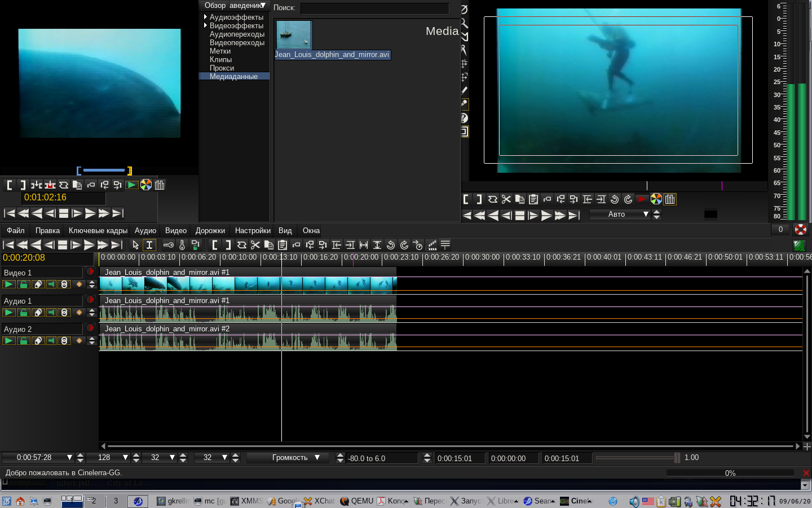Toggle play track on Видео 1
The height and width of the screenshot is (508, 812).
[9, 284]
